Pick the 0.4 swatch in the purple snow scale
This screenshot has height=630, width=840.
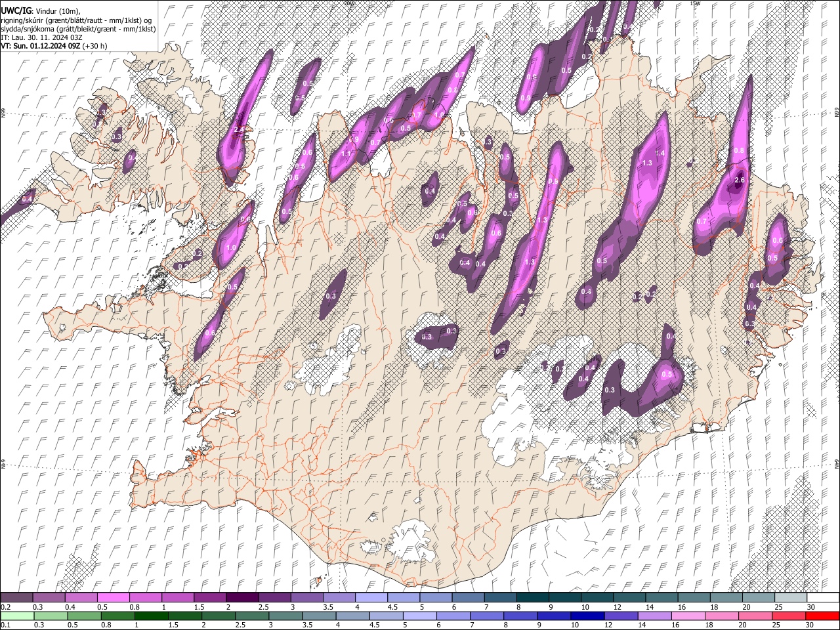pyautogui.click(x=81, y=597)
